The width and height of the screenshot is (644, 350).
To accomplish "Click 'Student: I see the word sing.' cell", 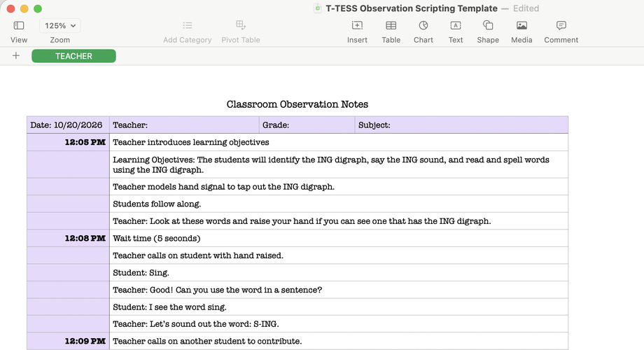I will click(x=339, y=307).
